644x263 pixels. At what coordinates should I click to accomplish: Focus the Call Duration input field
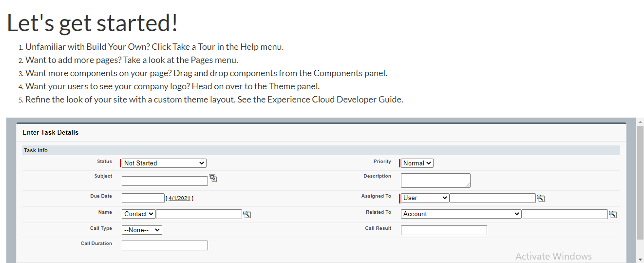pos(165,245)
